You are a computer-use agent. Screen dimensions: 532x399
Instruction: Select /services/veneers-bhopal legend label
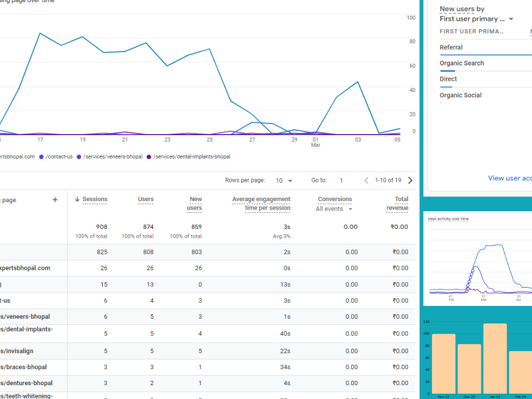(113, 157)
